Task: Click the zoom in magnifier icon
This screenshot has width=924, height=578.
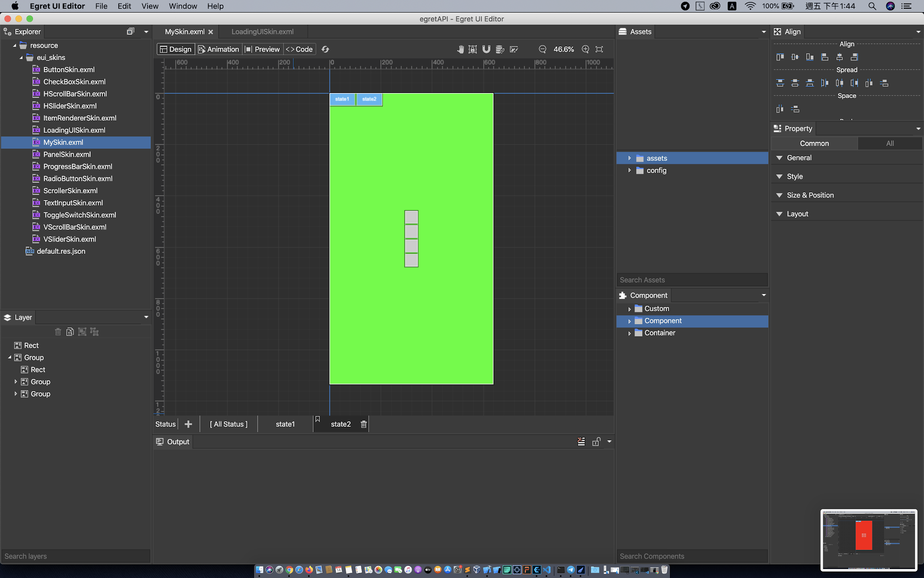Action: tap(585, 49)
